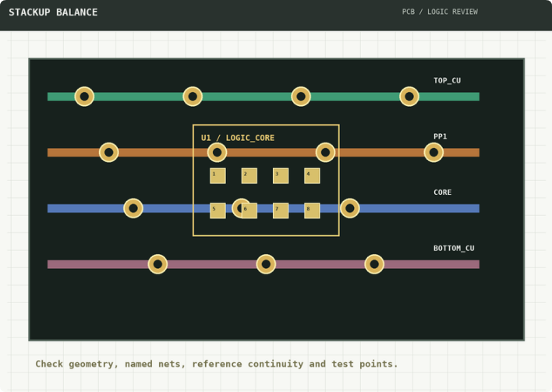The height and width of the screenshot is (392, 552).
Task: Click the BOTTOM_CU layer label
Action: coord(454,248)
